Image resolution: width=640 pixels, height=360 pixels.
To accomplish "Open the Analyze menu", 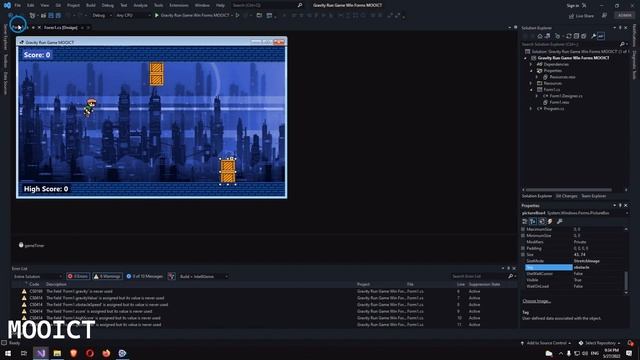I will click(140, 5).
